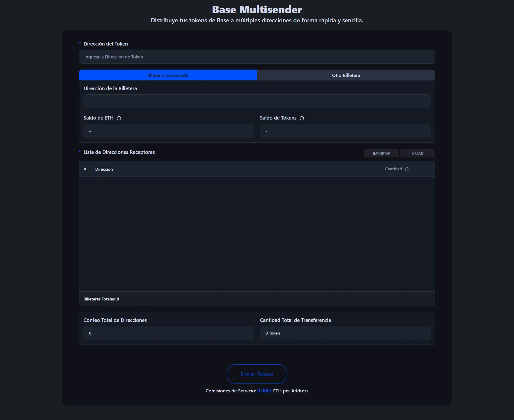Click the icon beside Cantidad header

click(x=407, y=169)
